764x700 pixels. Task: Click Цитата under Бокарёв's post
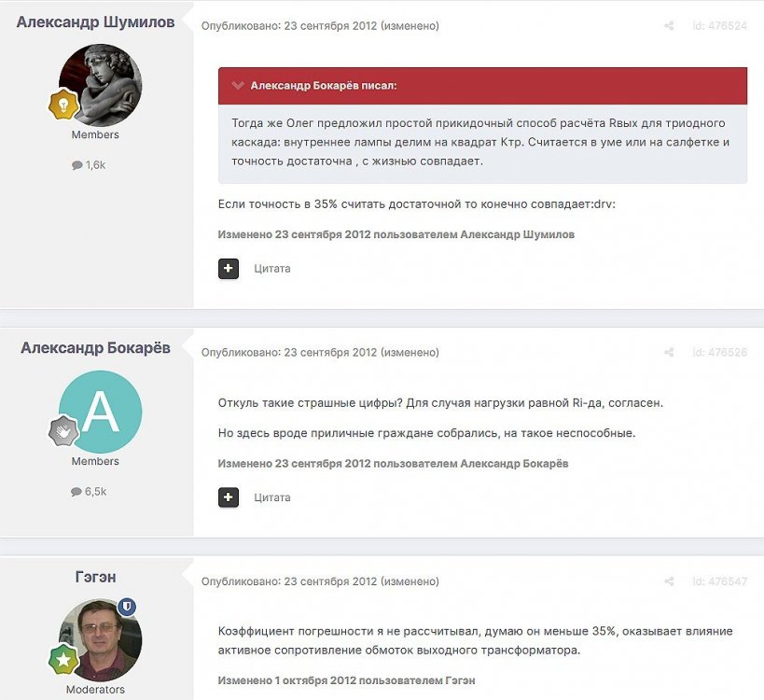coord(272,497)
